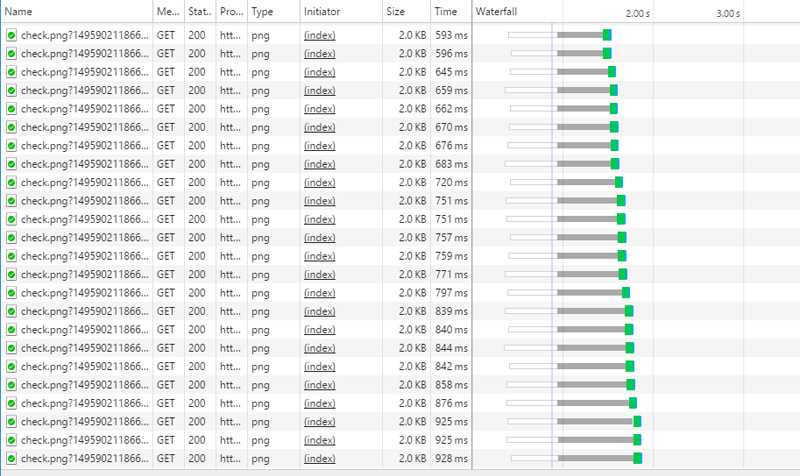Select the image icon of the 757 ms request
The image size is (800, 476).
point(11,238)
